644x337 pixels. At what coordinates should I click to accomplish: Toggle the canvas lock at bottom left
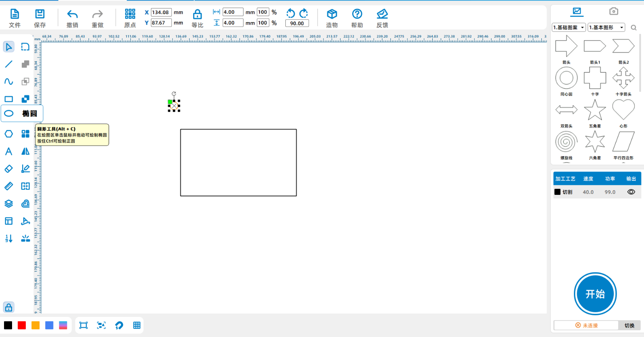[x=9, y=308]
